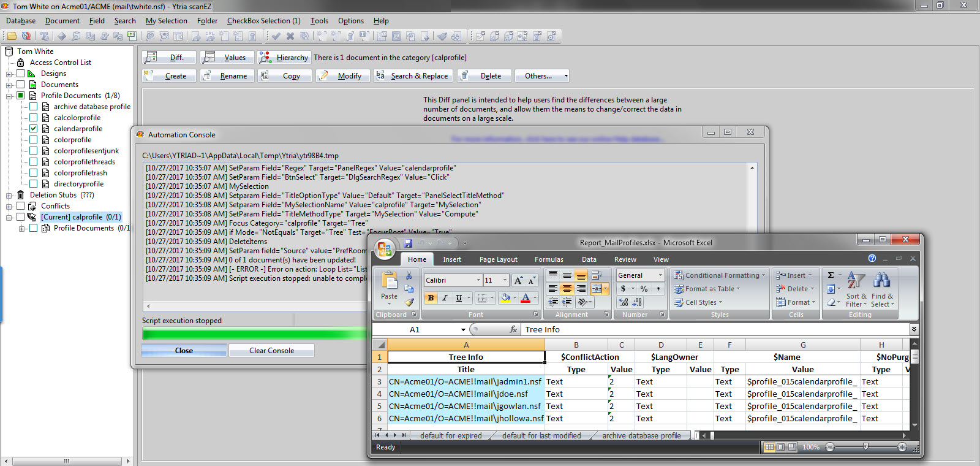Switch to Page Break Preview in Excel status bar
The image size is (980, 466).
(x=792, y=447)
